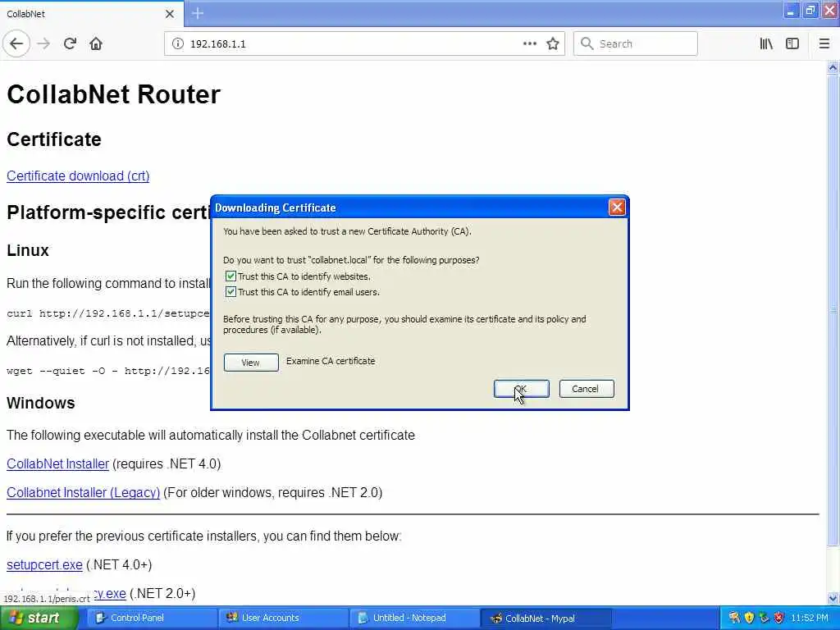Open a new tab with plus button
This screenshot has height=630, width=840.
[x=198, y=13]
